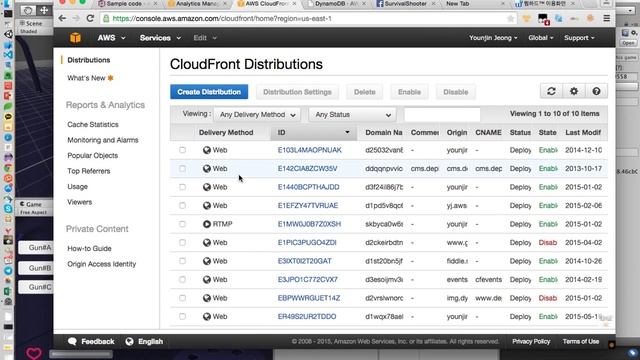Select the checkbox for E142CIA8ZCW35V
640x360 pixels.
pyautogui.click(x=182, y=169)
